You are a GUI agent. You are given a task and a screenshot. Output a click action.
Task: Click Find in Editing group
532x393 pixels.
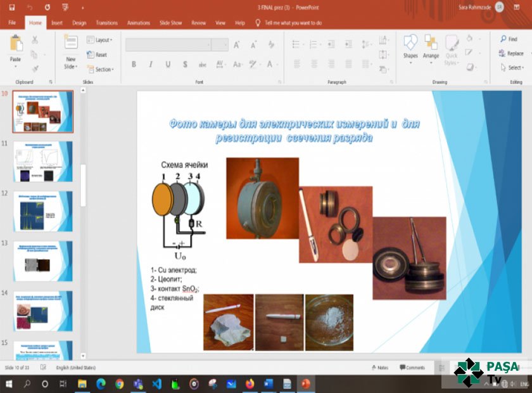pyautogui.click(x=509, y=39)
